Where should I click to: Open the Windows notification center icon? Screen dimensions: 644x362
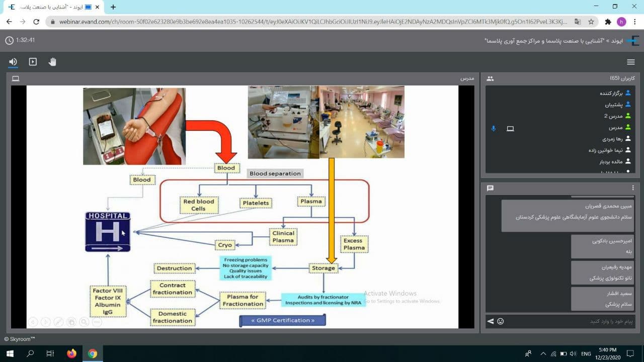[x=630, y=353]
